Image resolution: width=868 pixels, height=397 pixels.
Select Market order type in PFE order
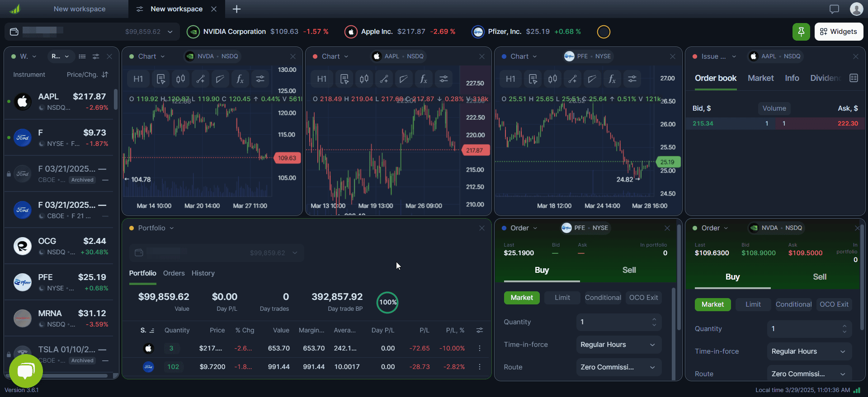[x=522, y=298]
